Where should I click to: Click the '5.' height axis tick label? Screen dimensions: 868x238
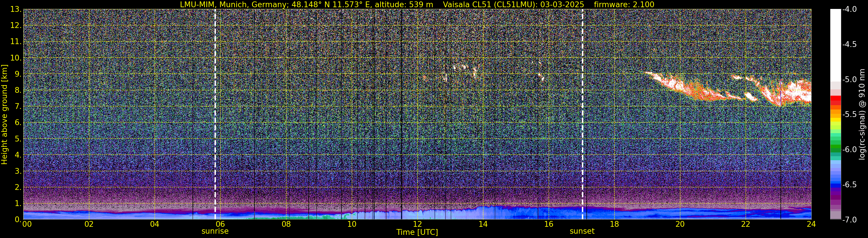[18, 139]
